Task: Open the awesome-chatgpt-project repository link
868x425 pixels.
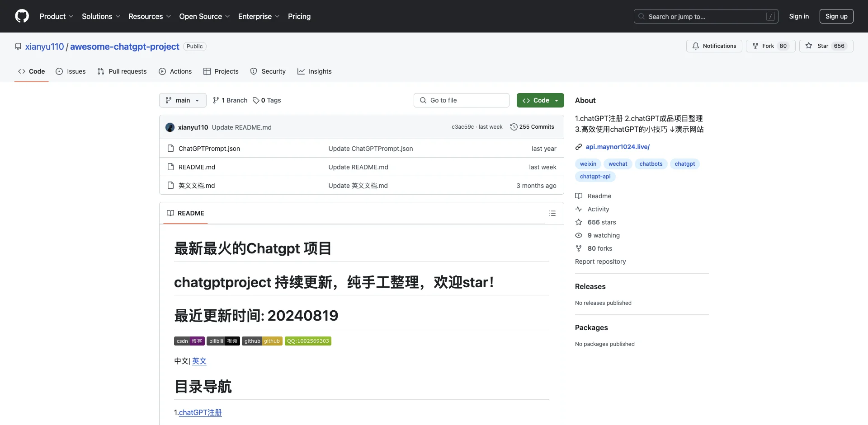Action: (125, 47)
